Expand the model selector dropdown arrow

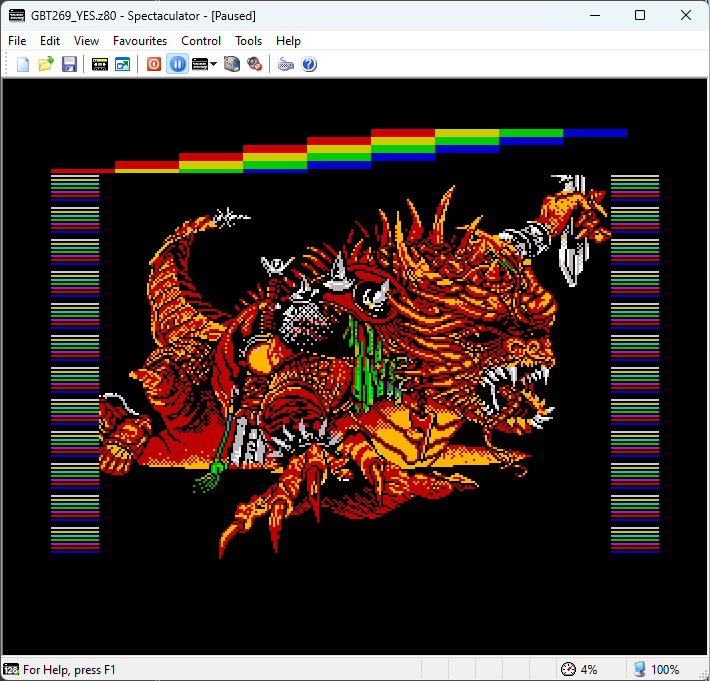point(213,64)
